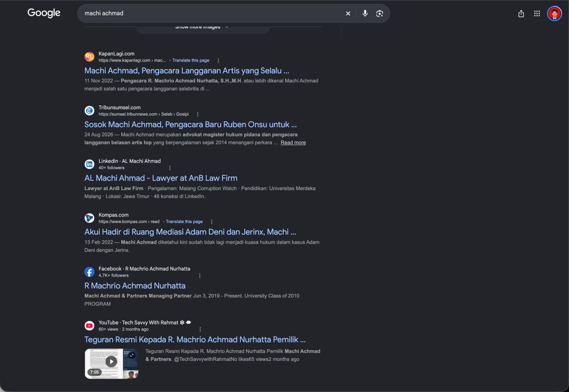Click the search box containing "machi achmad"
Image resolution: width=569 pixels, height=392 pixels.
point(233,14)
